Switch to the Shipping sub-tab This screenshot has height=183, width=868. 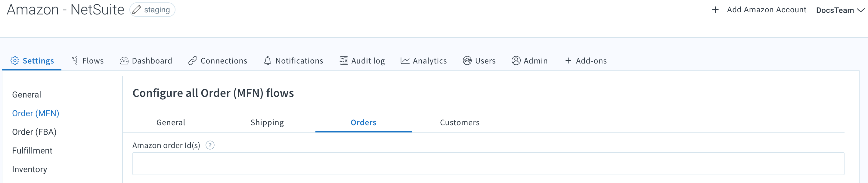point(267,122)
